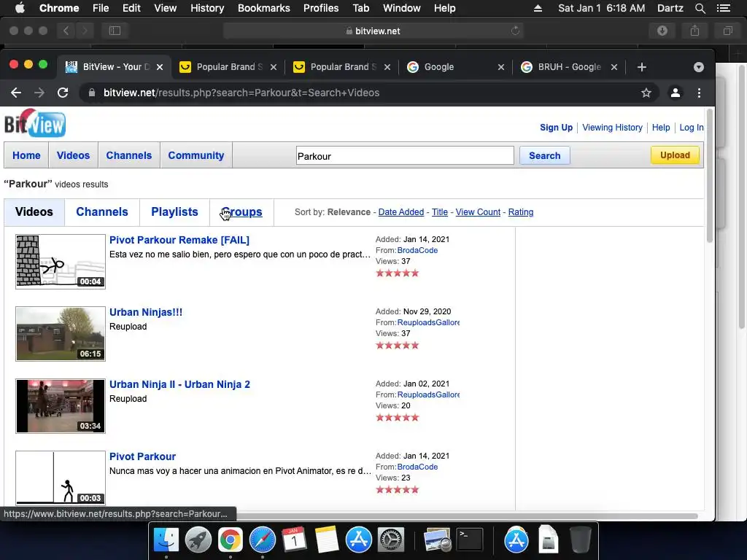The image size is (747, 560).
Task: Click the eject icon in menu bar
Action: pos(538,8)
